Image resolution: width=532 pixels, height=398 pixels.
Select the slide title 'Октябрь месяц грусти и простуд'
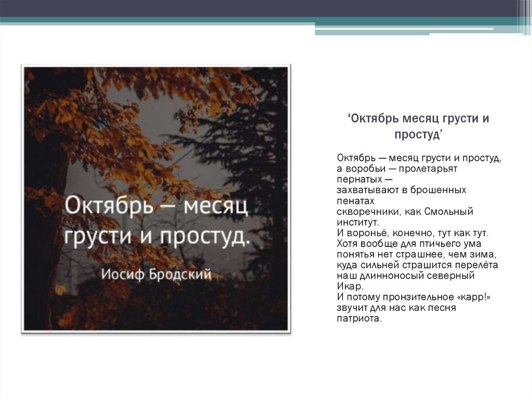pos(418,126)
